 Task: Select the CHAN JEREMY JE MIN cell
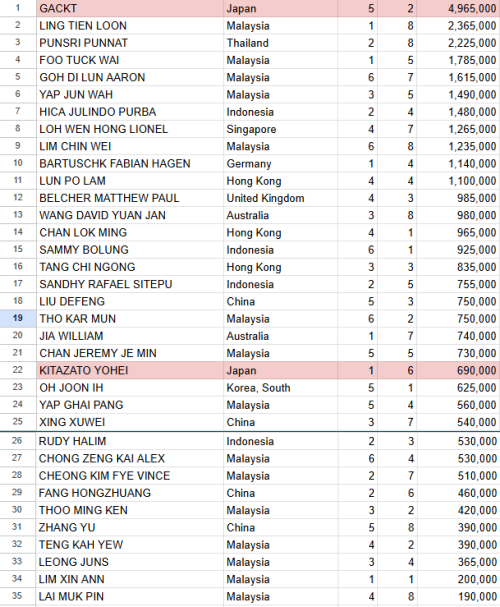pyautogui.click(x=130, y=353)
